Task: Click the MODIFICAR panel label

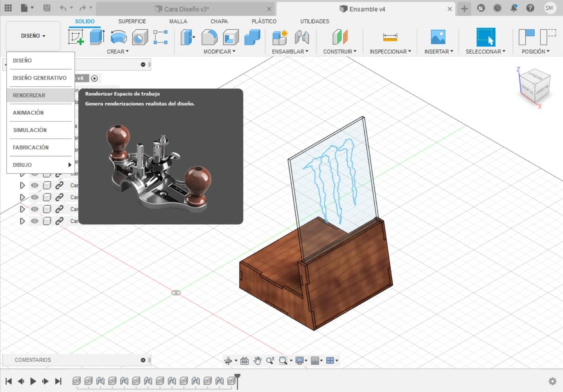Action: (218, 51)
